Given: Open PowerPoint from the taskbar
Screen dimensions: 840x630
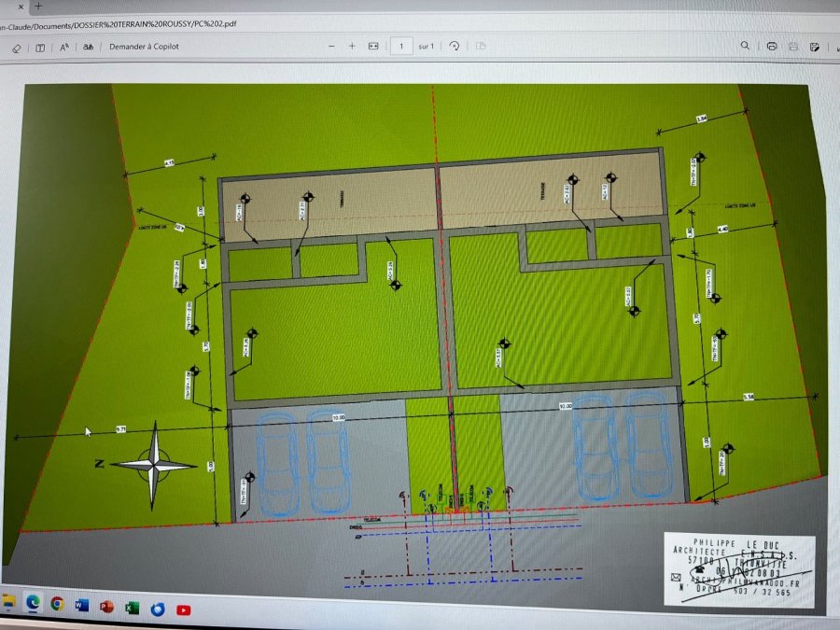Looking at the screenshot, I should pyautogui.click(x=107, y=607).
